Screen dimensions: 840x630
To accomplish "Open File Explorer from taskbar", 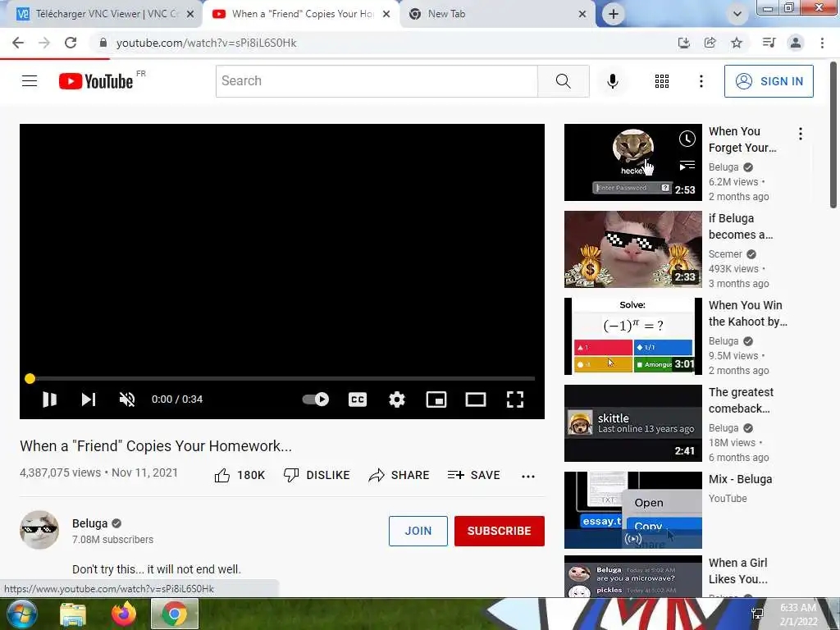I will pyautogui.click(x=73, y=614).
